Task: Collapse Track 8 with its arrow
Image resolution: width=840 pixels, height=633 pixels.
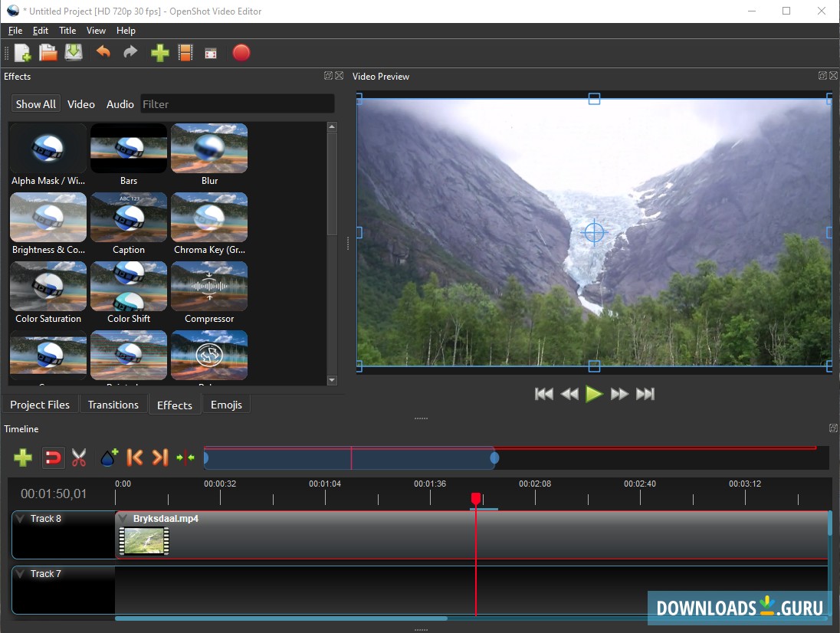Action: click(21, 519)
